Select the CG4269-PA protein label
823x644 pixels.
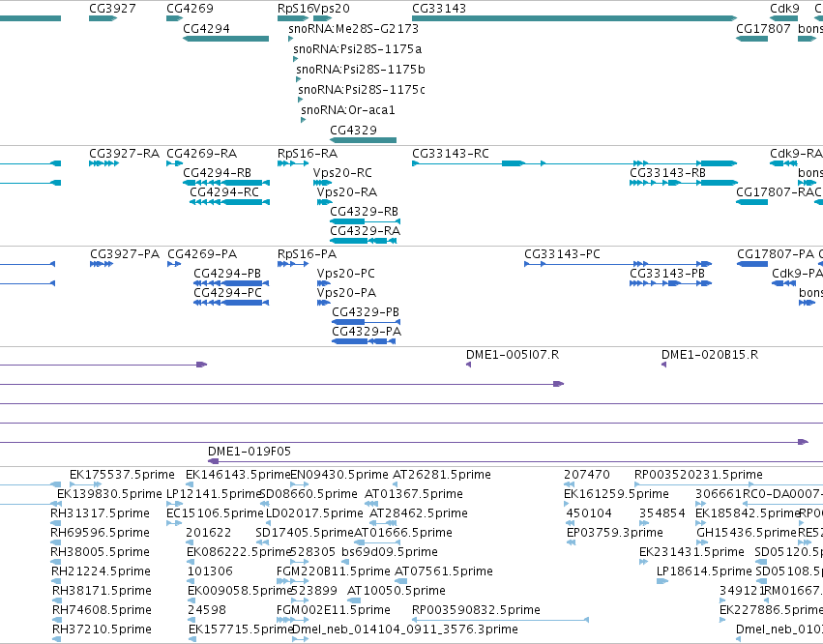[202, 254]
